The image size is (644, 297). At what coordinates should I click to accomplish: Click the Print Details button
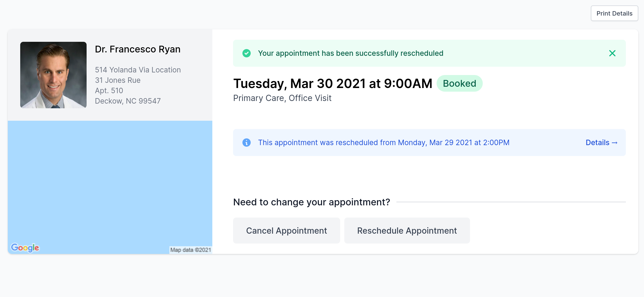pyautogui.click(x=614, y=13)
